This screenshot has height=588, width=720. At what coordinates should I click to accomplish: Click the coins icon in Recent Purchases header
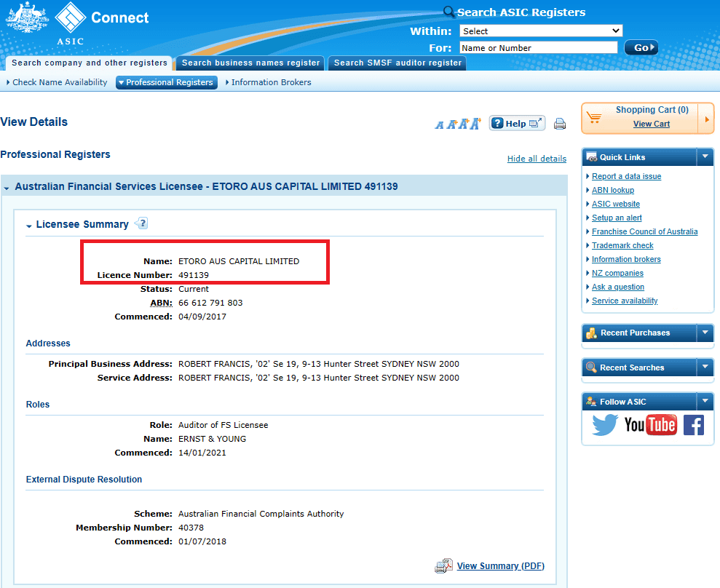[591, 333]
